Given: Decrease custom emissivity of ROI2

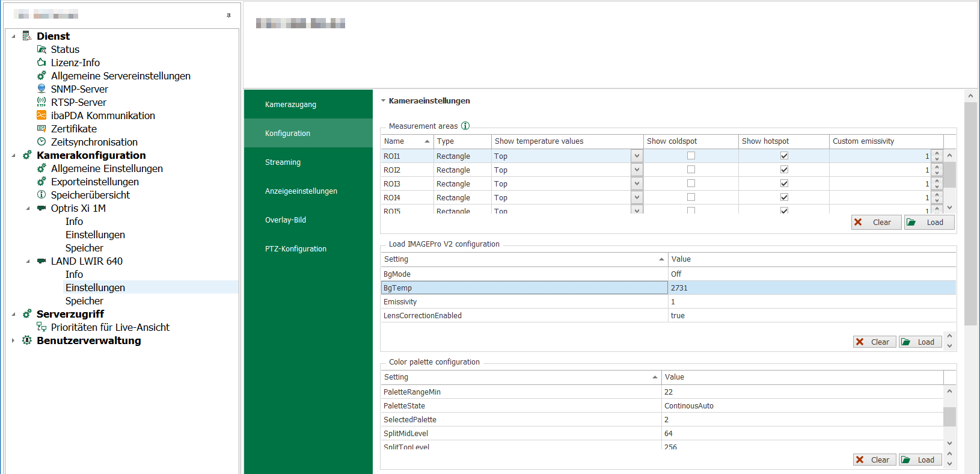Looking at the screenshot, I should (x=937, y=173).
